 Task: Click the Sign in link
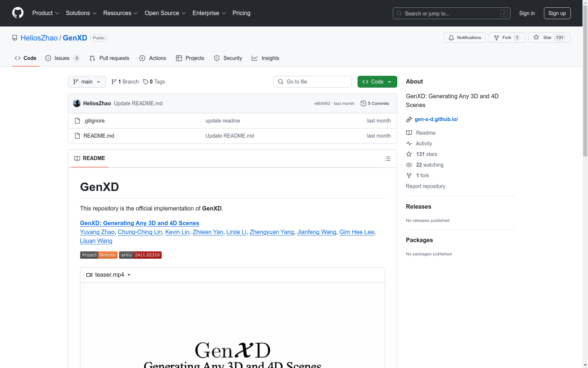click(x=527, y=13)
